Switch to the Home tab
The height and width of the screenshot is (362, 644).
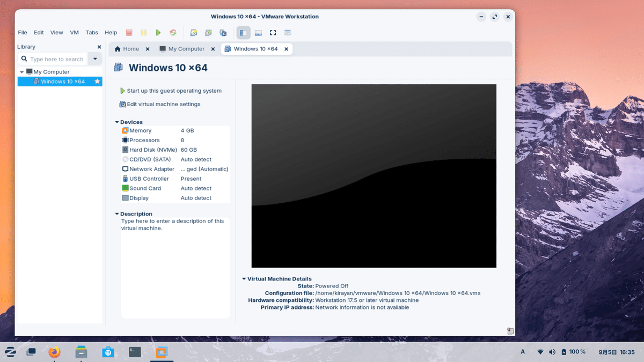coord(127,49)
